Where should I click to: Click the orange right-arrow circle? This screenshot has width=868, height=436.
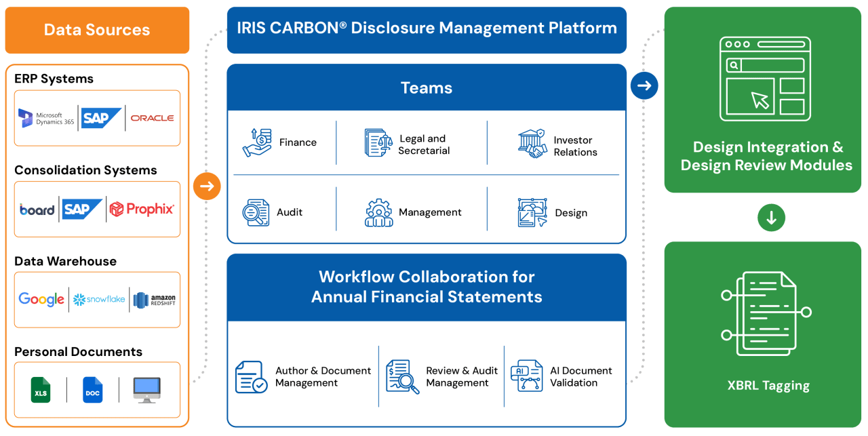click(207, 186)
